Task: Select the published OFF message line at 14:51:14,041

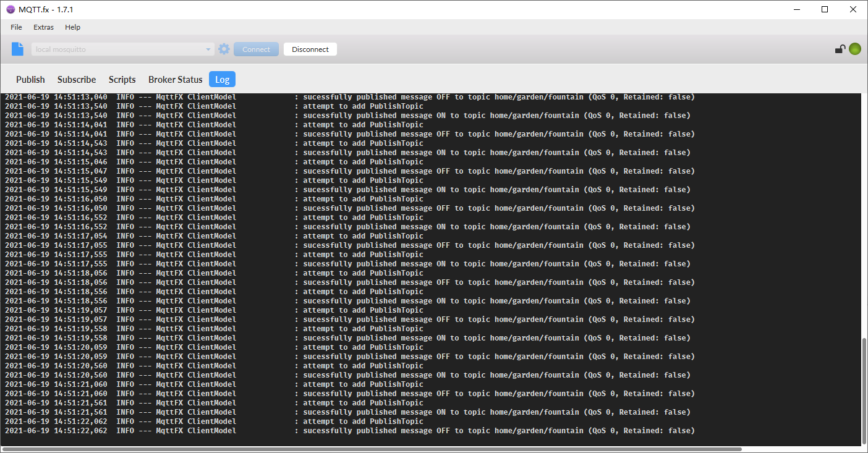Action: click(350, 134)
